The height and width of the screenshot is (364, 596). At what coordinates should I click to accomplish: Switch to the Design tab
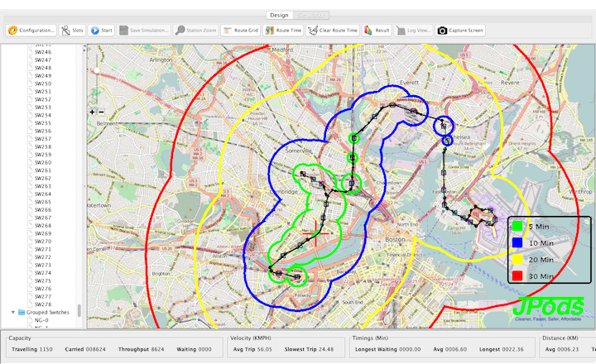(279, 14)
